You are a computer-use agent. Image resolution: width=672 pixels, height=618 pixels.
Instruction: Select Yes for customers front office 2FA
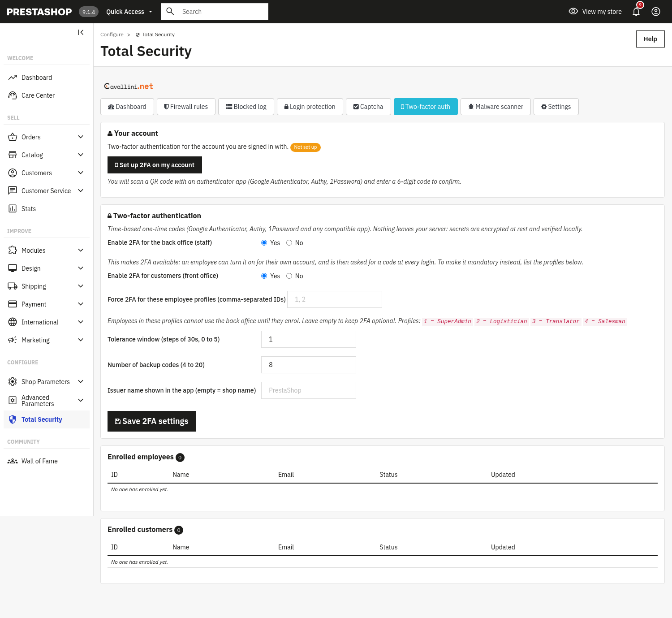(x=264, y=276)
